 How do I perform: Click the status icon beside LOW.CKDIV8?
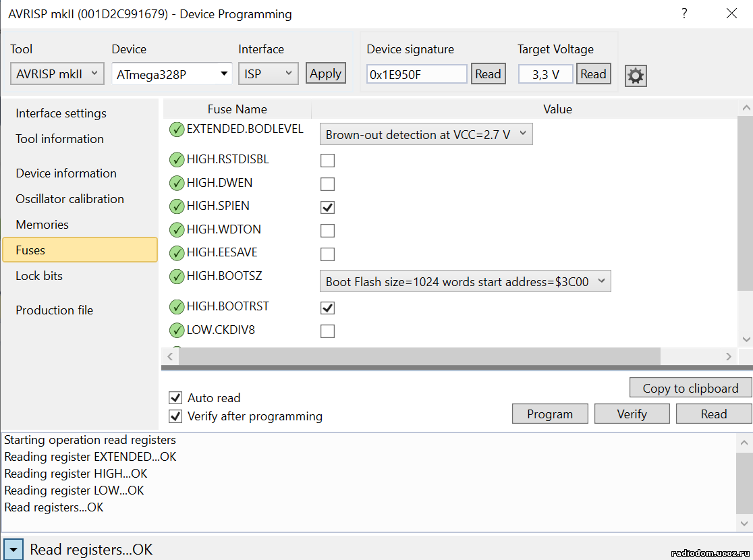coord(177,330)
